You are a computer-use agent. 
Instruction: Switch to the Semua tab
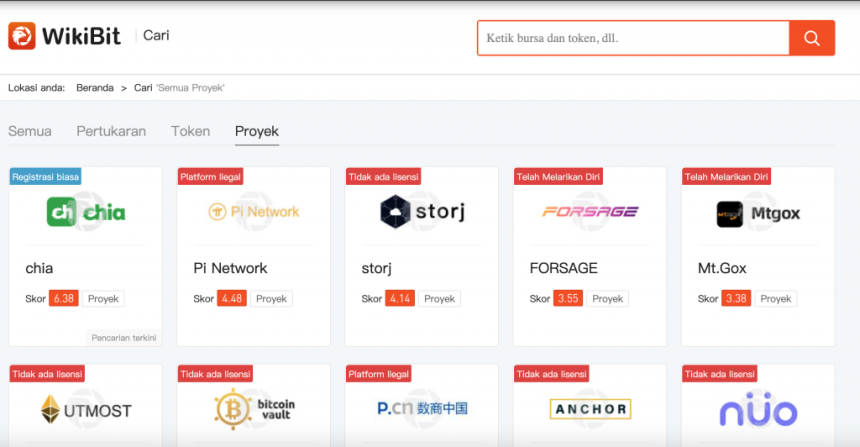(30, 131)
